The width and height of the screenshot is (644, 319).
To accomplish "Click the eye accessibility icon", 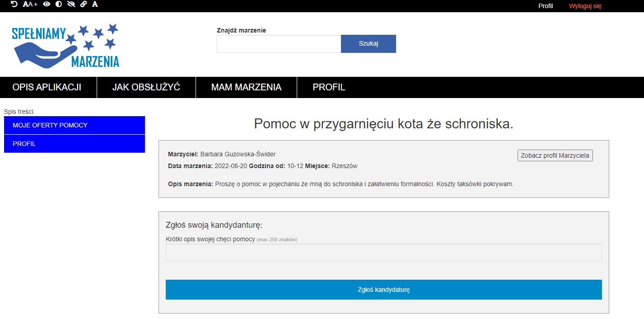I will coord(47,4).
